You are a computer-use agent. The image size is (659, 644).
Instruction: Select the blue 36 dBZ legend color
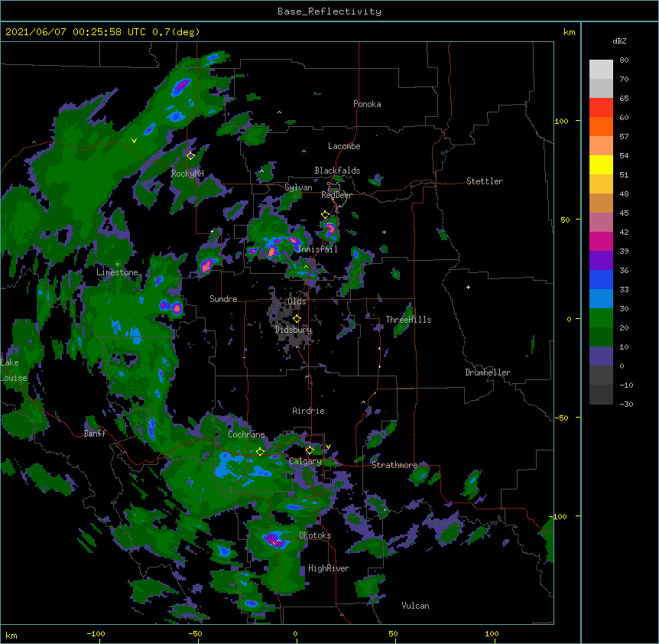(x=601, y=279)
